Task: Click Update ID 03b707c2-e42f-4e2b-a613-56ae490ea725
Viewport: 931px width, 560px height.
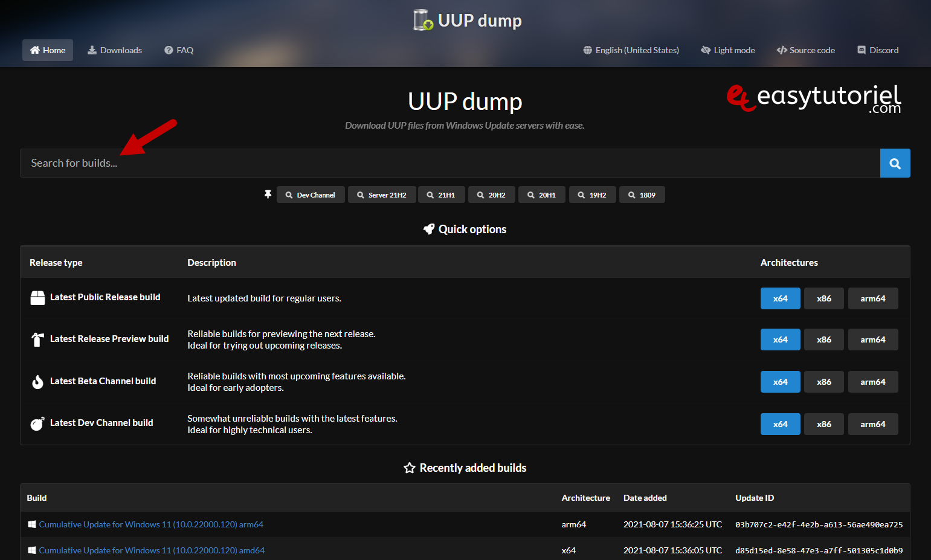Action: coord(819,524)
